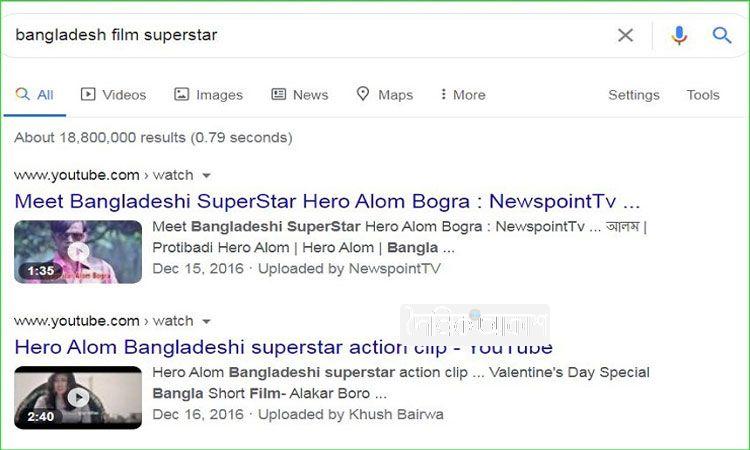Open the Videos results tab
The image size is (750, 450).
coord(113,95)
